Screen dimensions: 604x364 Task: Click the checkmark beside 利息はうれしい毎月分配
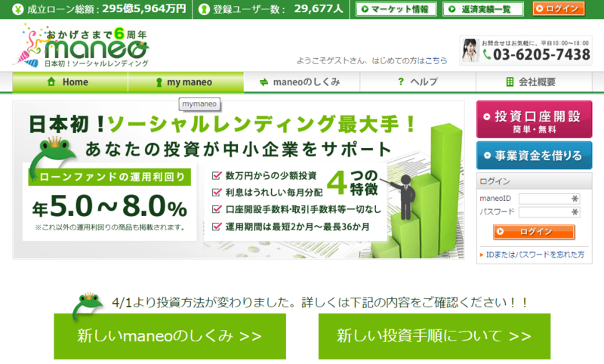click(x=217, y=192)
